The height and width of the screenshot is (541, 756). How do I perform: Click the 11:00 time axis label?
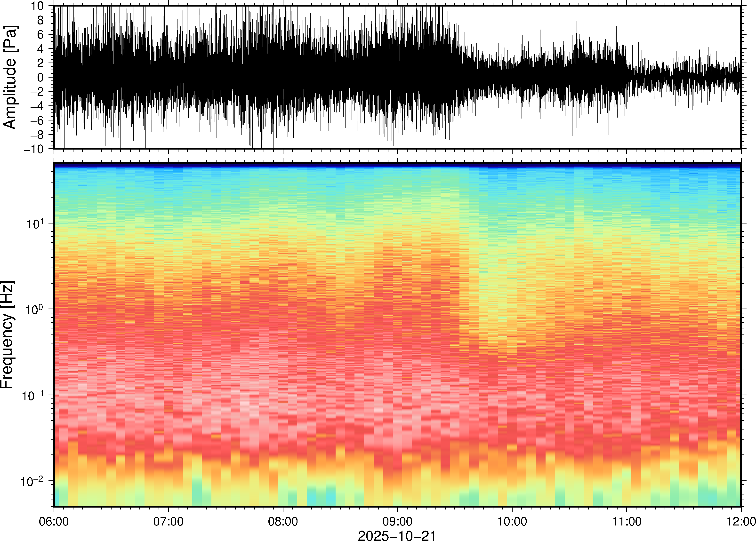(626, 521)
